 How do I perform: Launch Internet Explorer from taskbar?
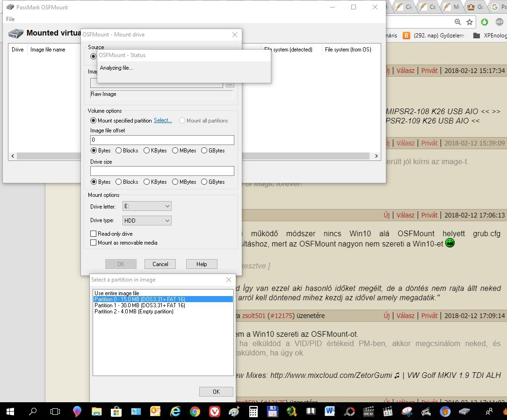(x=175, y=411)
